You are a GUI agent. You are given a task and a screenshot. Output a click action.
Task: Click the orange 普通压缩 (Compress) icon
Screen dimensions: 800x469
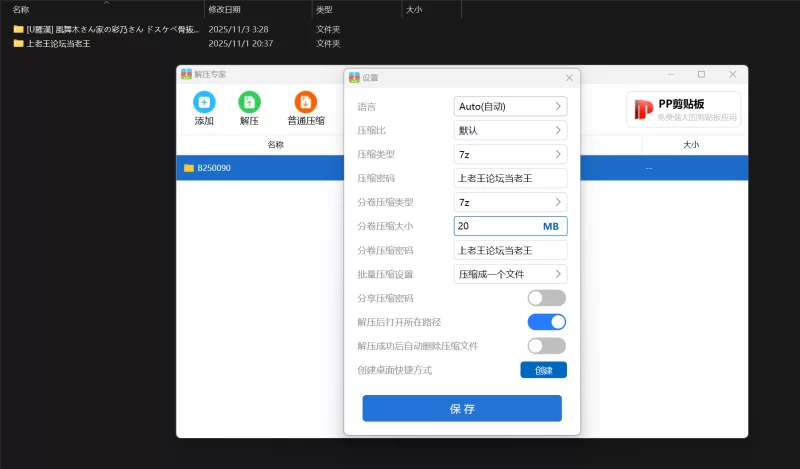pos(306,102)
